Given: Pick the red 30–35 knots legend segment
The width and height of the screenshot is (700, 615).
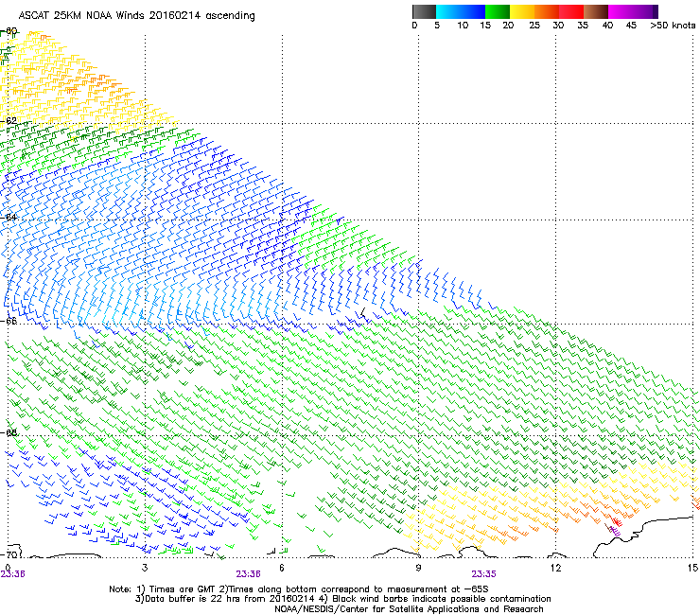Looking at the screenshot, I should [x=571, y=11].
